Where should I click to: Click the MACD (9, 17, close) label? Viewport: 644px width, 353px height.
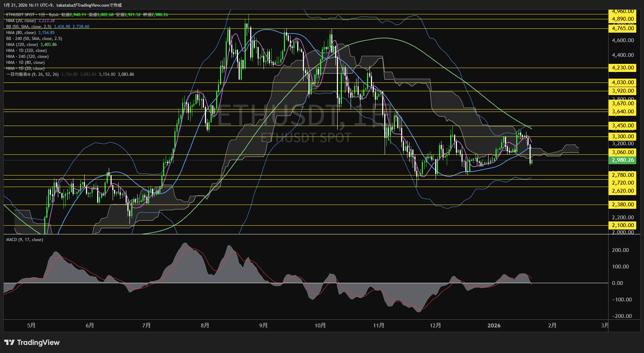[x=25, y=240]
